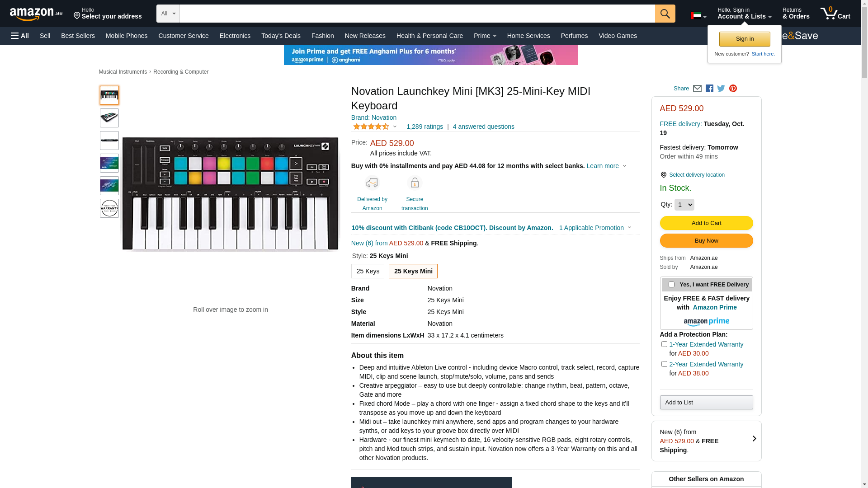Screen dimensions: 868x488
Task: Expand the '1 Applicable Promotion' section
Action: [x=595, y=228]
